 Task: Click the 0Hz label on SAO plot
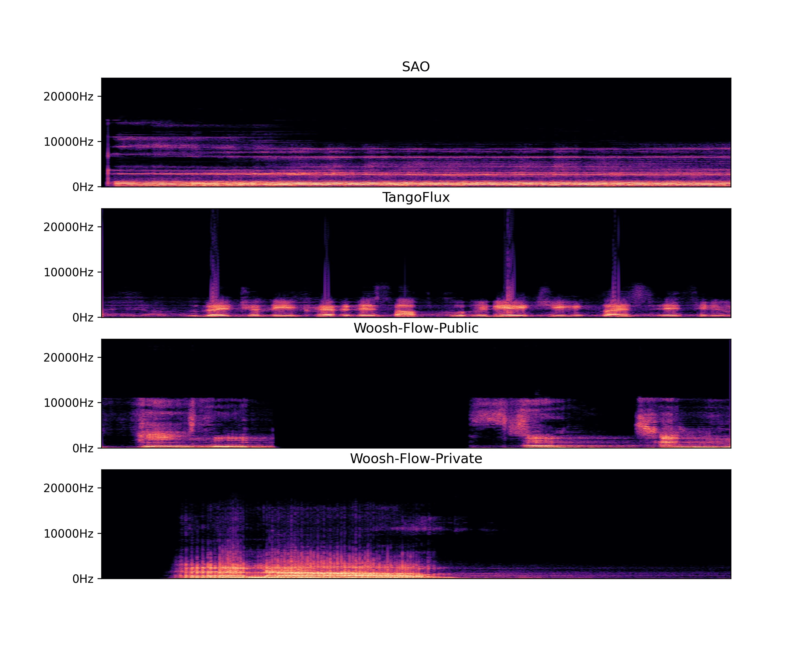pyautogui.click(x=83, y=187)
